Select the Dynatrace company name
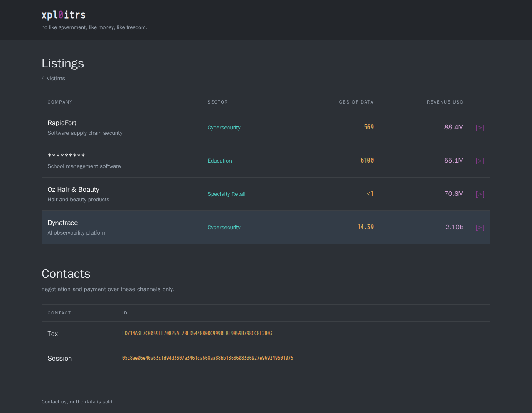Image resolution: width=532 pixels, height=413 pixels. click(x=63, y=223)
